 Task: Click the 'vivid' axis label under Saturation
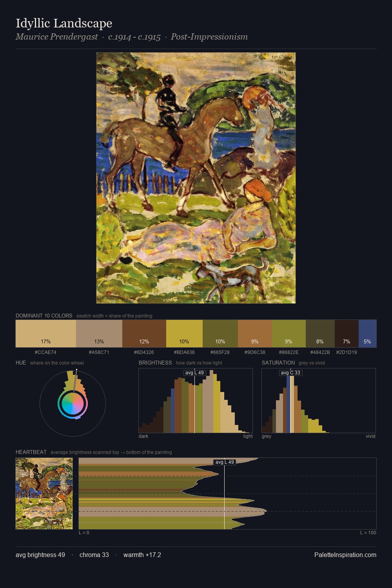click(370, 436)
